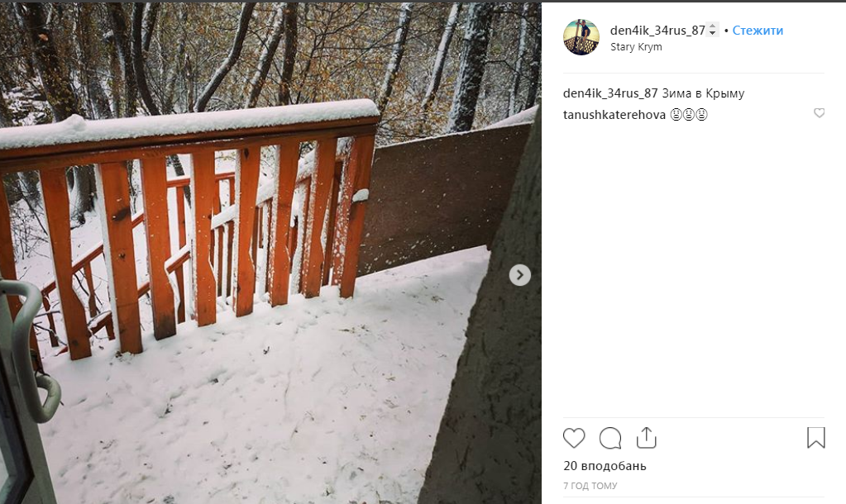This screenshot has width=846, height=504.
Task: Open den4ik_34rus_87 profile picture avatar
Action: point(581,36)
